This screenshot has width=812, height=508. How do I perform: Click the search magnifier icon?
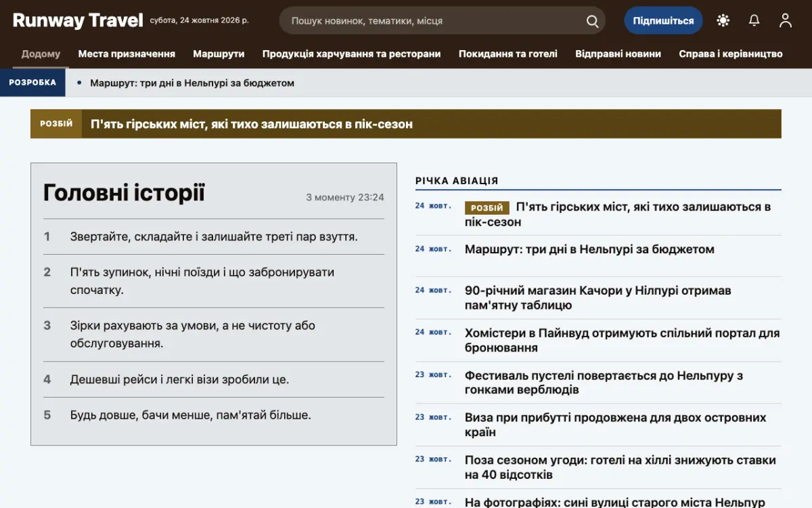pos(592,21)
